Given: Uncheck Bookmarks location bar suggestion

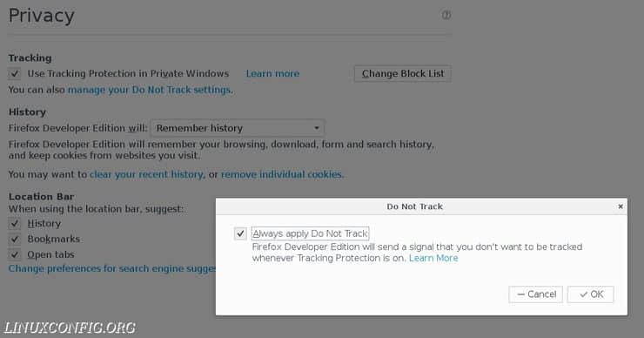Looking at the screenshot, I should pos(15,239).
